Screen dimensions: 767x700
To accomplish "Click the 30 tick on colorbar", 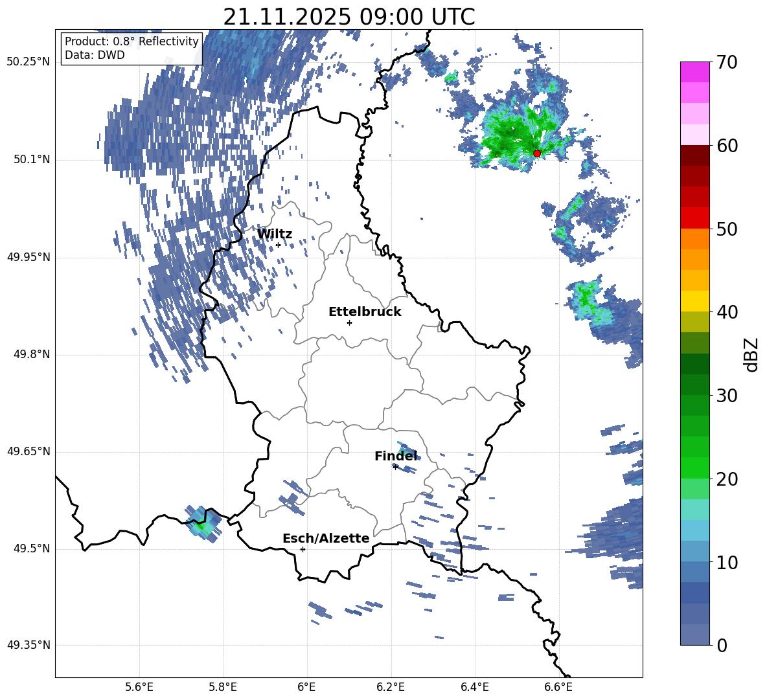I will (x=726, y=396).
